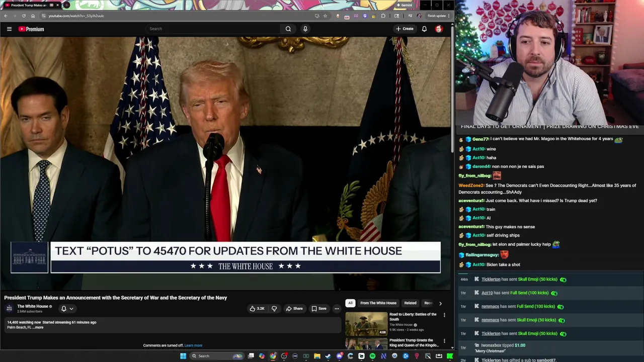Screen dimensions: 644x362
Task: Go to YouTube Premium home logo
Action: point(31,29)
